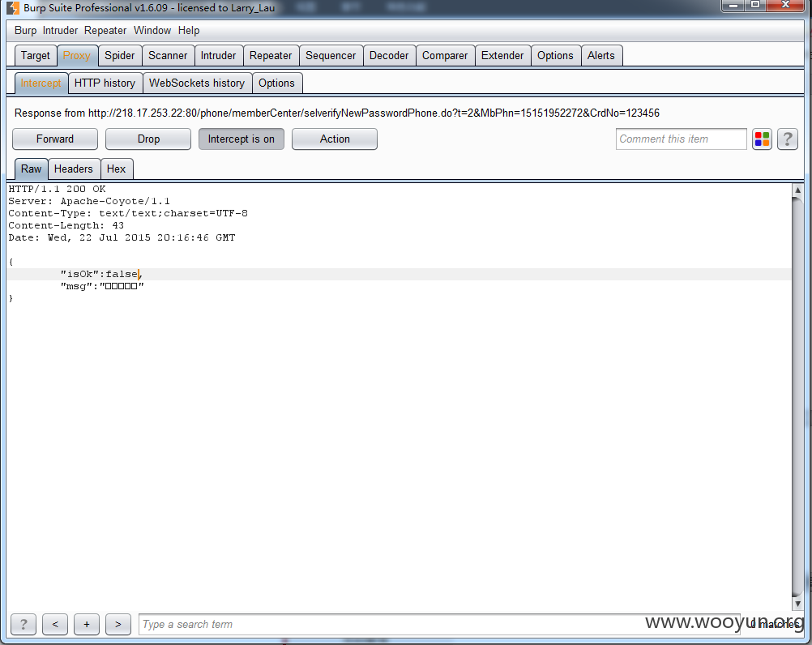Switch to the Comparer tab
812x645 pixels.
click(445, 55)
